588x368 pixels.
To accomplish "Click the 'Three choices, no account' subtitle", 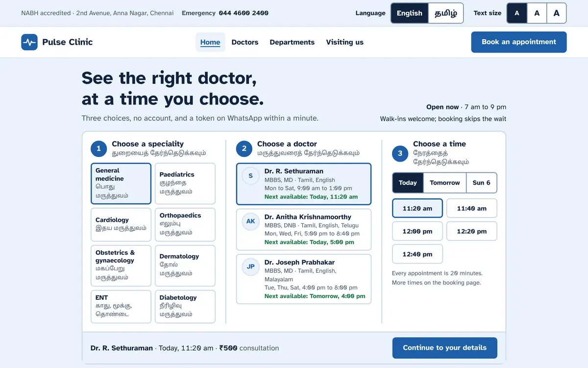I will [x=200, y=118].
